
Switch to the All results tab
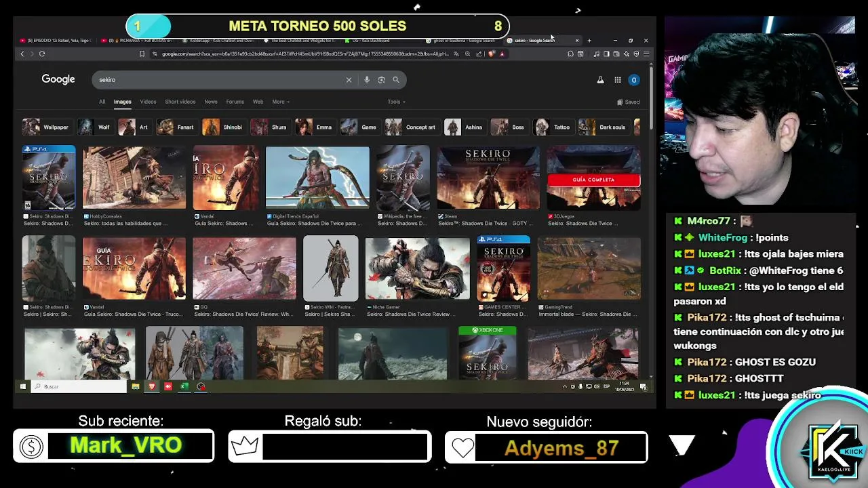[x=102, y=102]
